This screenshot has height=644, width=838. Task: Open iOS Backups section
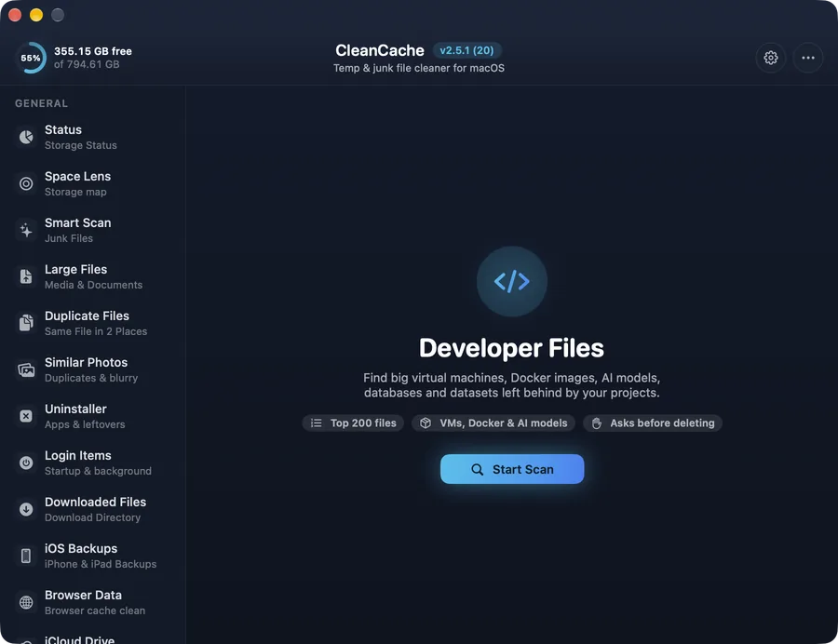coord(92,556)
